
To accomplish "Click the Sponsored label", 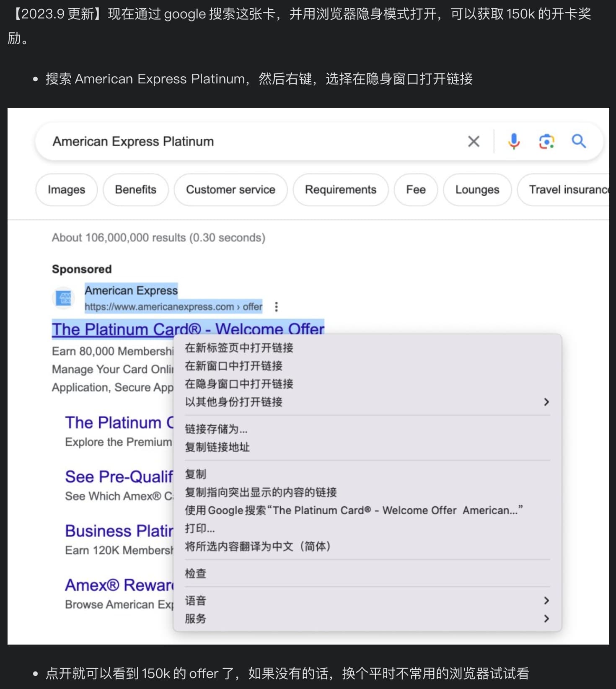I will click(82, 269).
